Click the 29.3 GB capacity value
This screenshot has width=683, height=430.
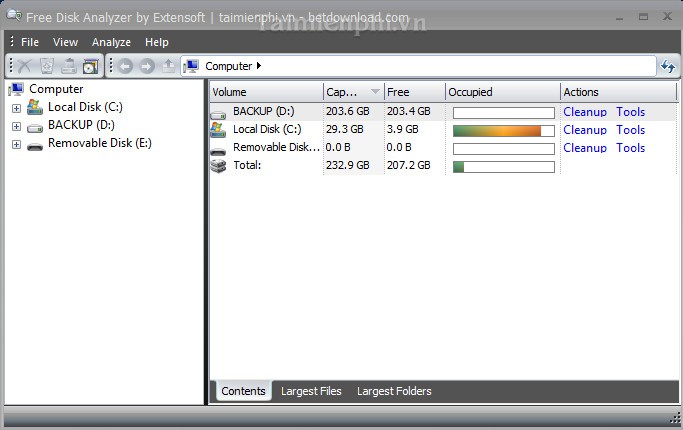345,129
